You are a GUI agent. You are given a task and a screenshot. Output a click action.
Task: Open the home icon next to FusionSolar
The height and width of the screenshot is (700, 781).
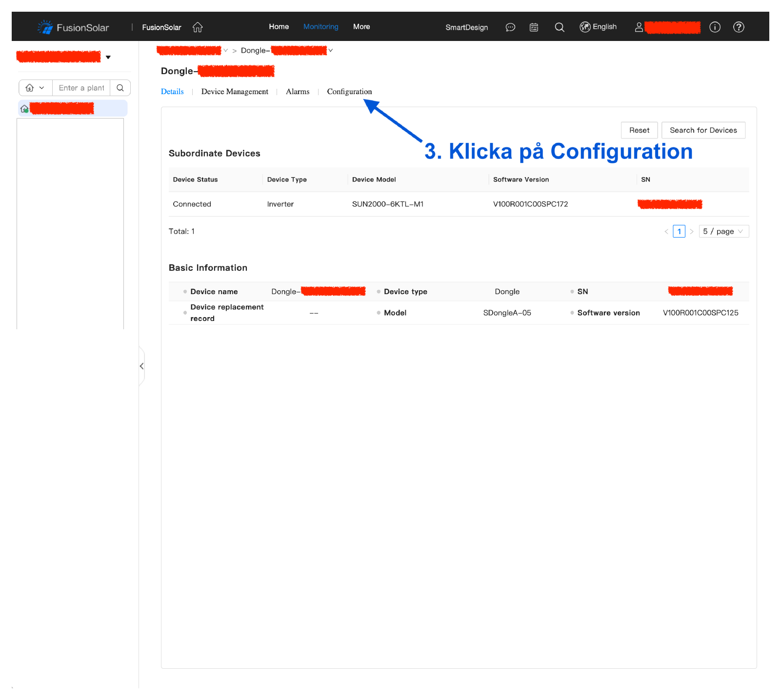point(198,27)
